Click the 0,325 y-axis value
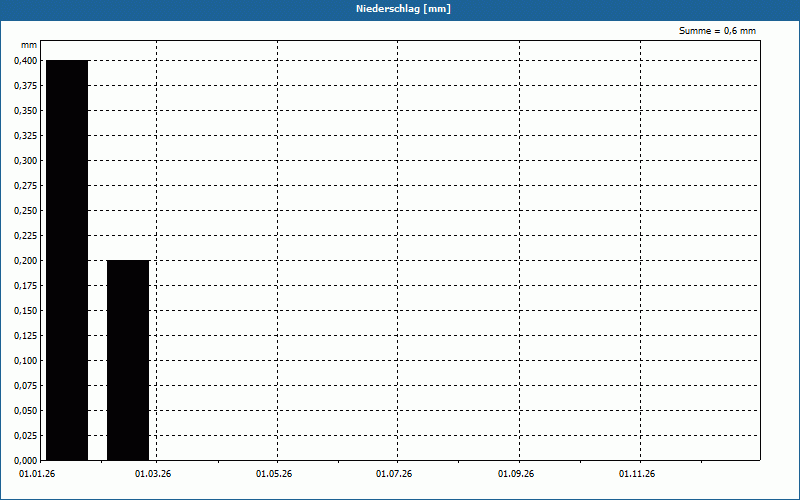800x500 pixels. (x=26, y=136)
